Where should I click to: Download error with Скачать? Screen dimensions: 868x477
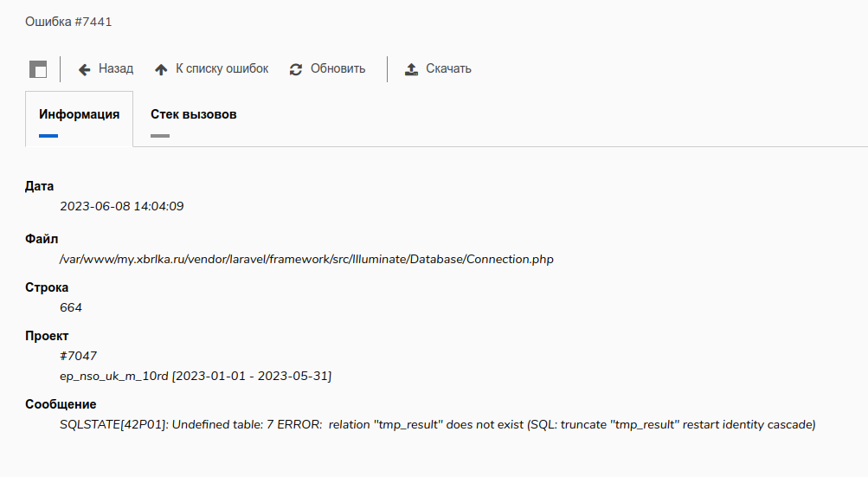[448, 68]
